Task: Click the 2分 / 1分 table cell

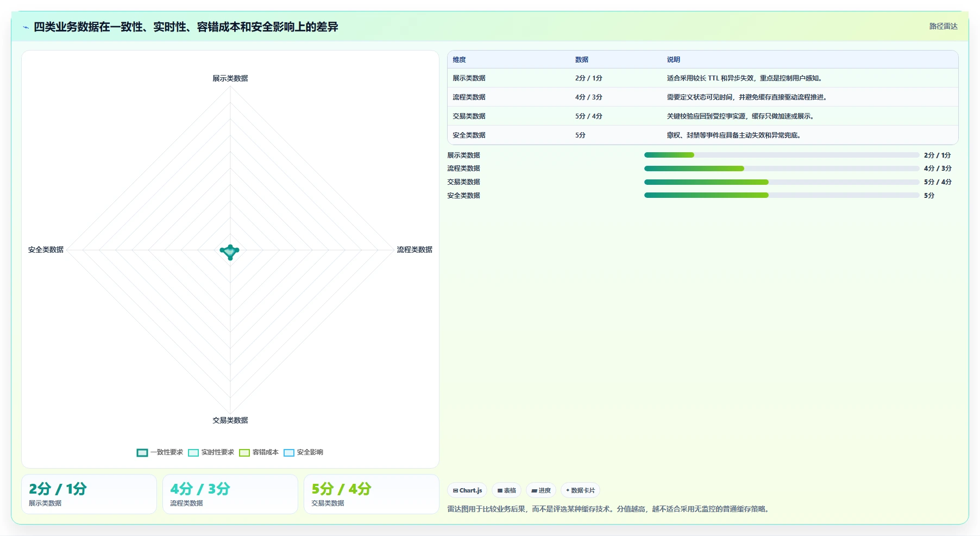Action: pyautogui.click(x=589, y=78)
